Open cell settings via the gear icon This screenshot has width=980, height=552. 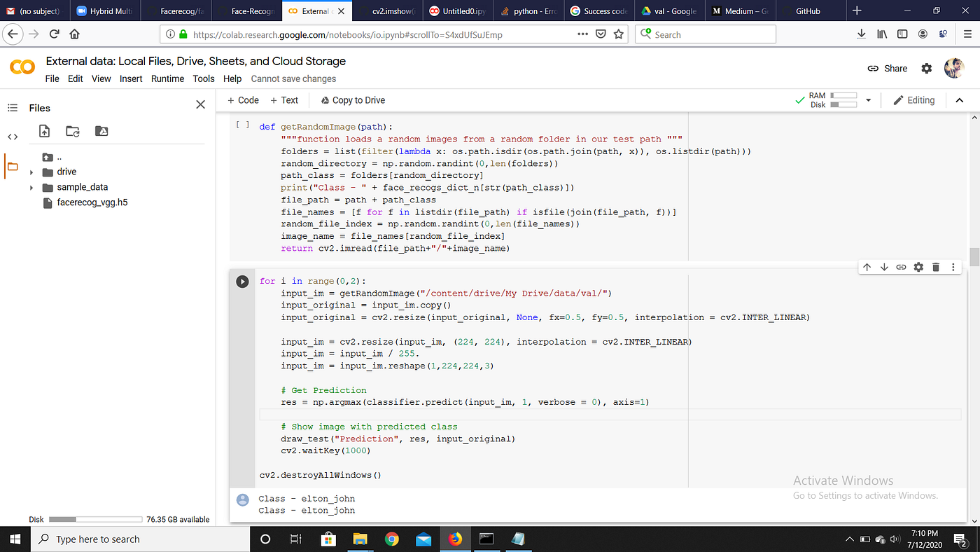click(918, 267)
